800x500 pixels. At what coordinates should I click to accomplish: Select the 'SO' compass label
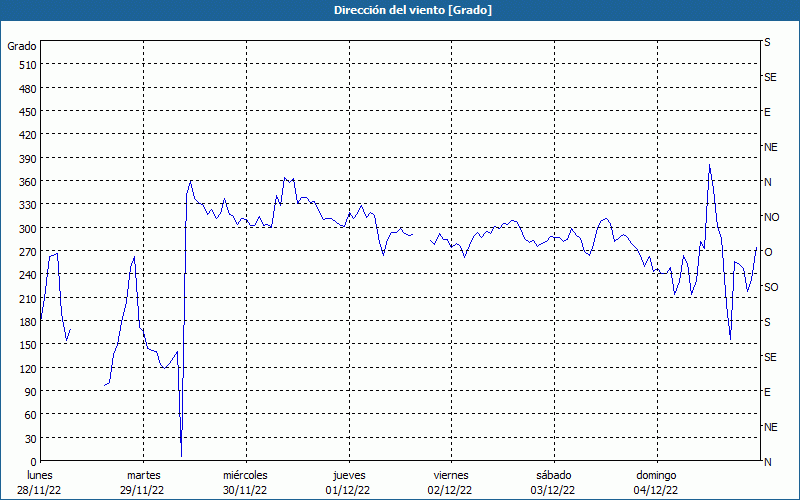(x=771, y=287)
